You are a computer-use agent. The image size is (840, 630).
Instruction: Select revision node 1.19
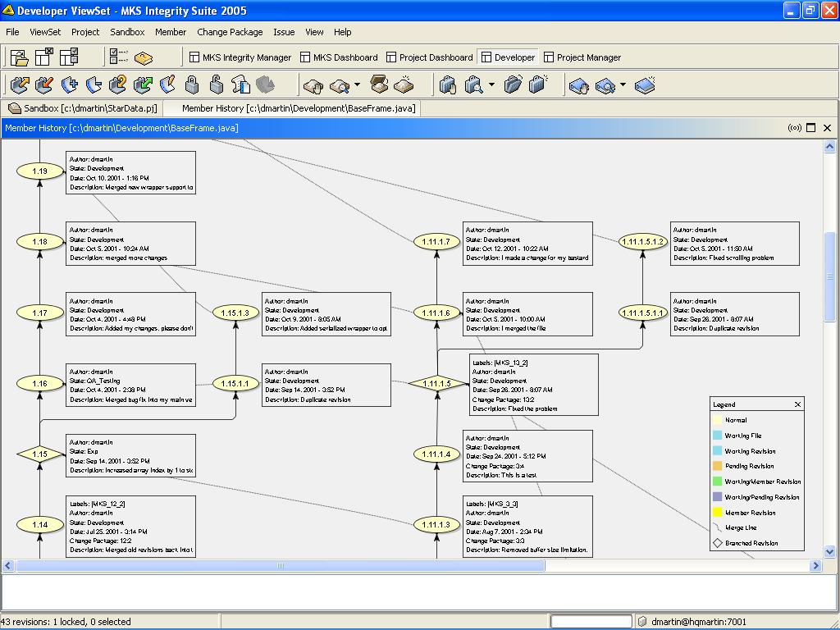(39, 171)
